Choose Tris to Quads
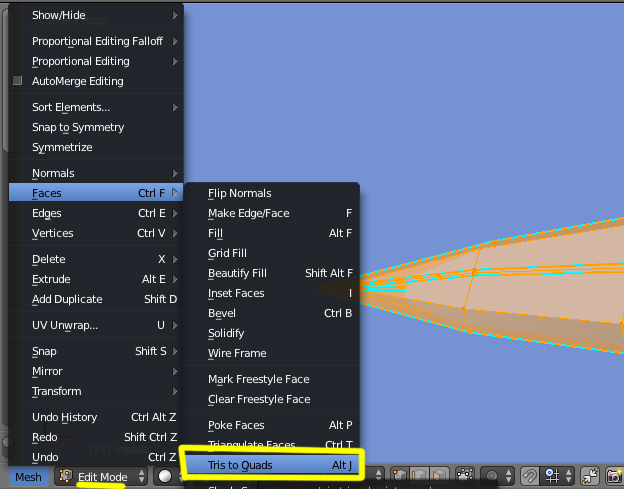The image size is (624, 489). point(272,465)
